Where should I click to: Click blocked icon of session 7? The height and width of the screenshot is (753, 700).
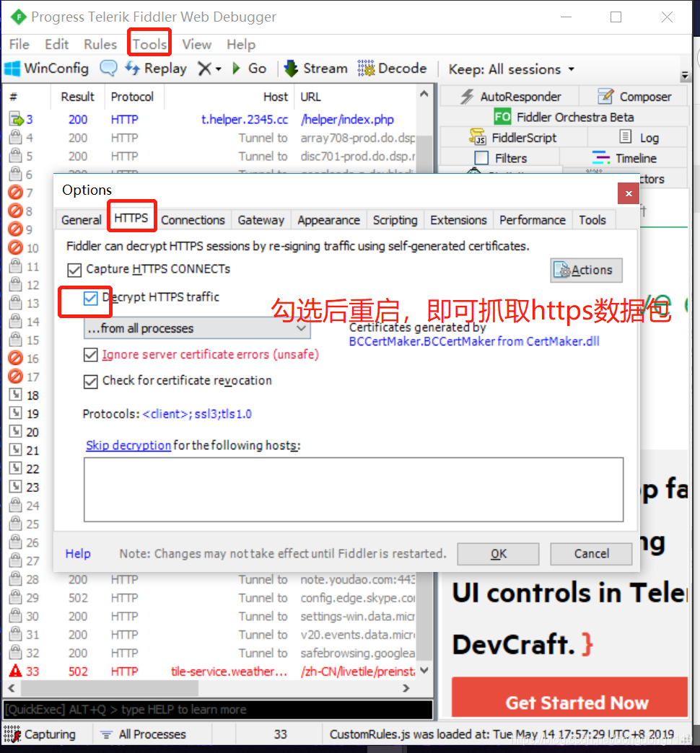coord(15,193)
